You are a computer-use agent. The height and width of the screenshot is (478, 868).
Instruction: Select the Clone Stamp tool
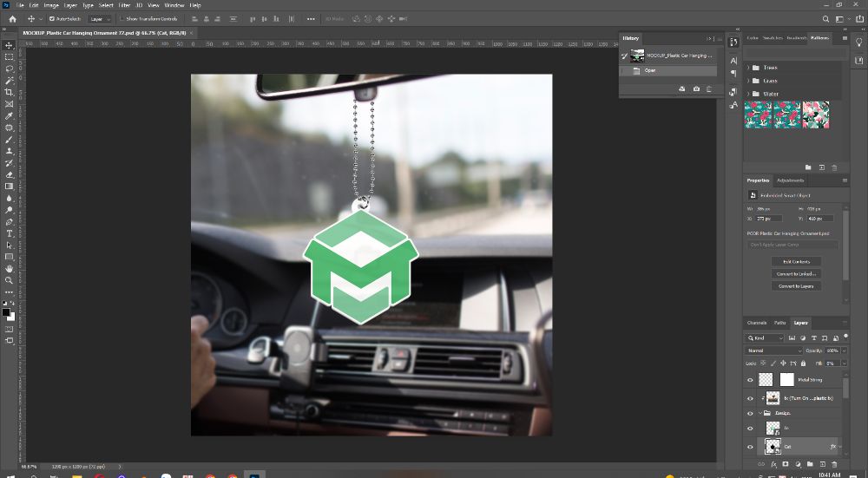point(9,151)
